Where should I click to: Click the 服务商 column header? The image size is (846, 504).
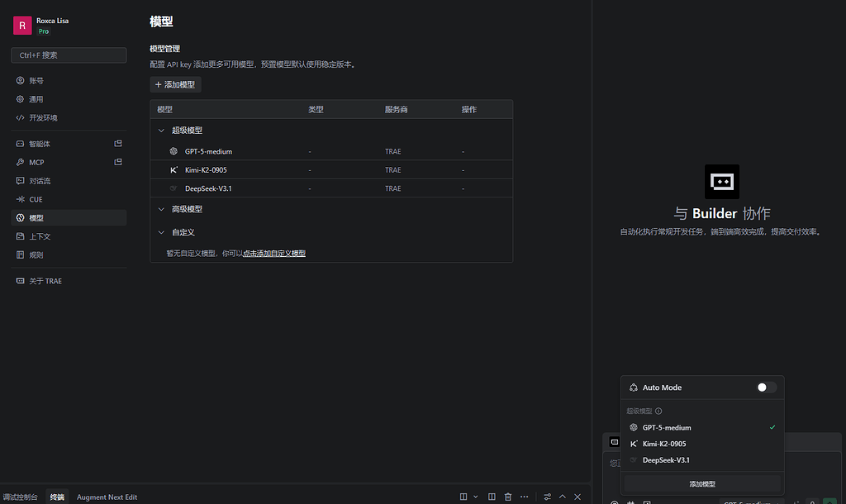point(396,110)
